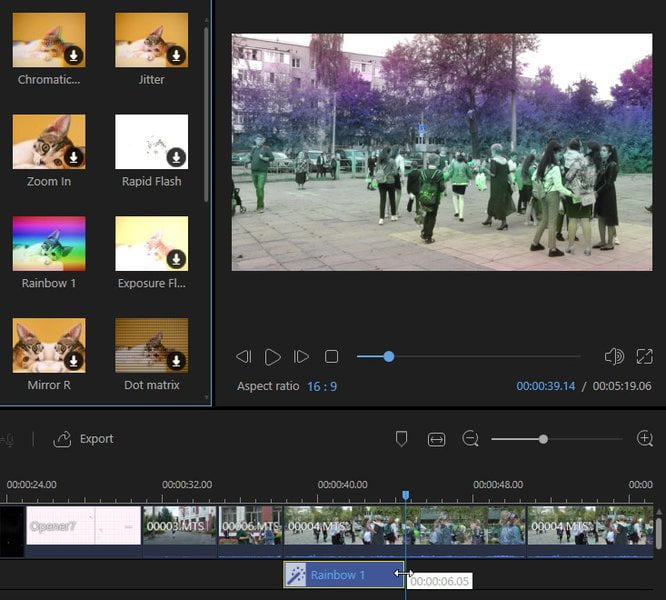Fit timeline to window icon
Image resolution: width=666 pixels, height=600 pixels.
click(x=436, y=439)
